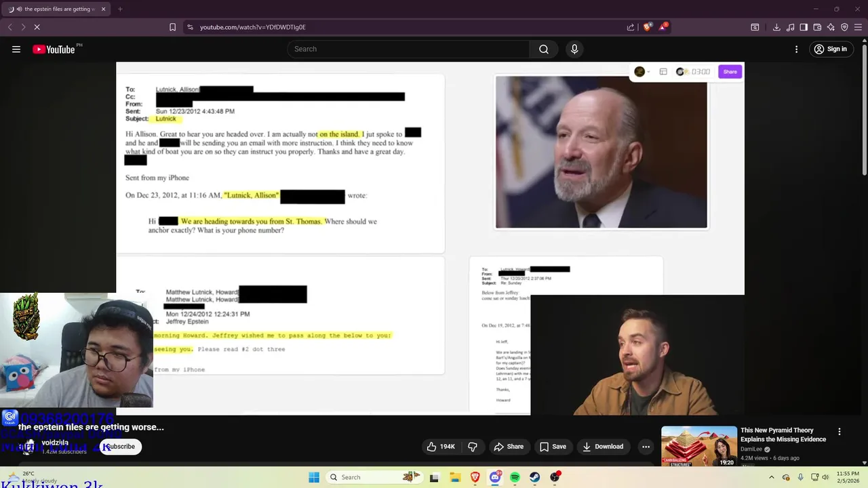Image resolution: width=868 pixels, height=488 pixels.
Task: Open the This New Pyramid Theory video title
Action: (x=783, y=434)
